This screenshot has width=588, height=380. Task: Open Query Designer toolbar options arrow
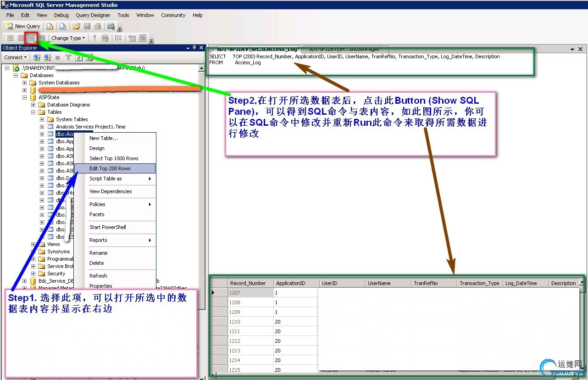pyautogui.click(x=152, y=40)
